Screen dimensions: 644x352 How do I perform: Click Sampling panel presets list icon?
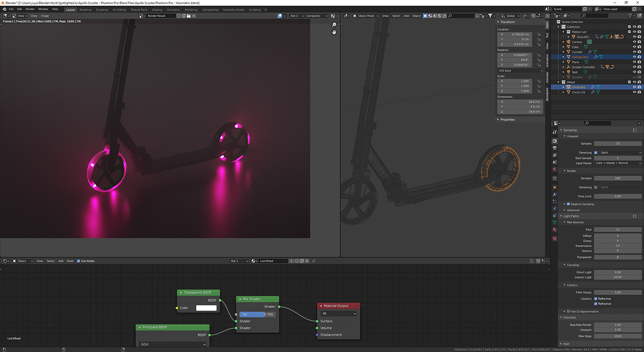pyautogui.click(x=635, y=130)
